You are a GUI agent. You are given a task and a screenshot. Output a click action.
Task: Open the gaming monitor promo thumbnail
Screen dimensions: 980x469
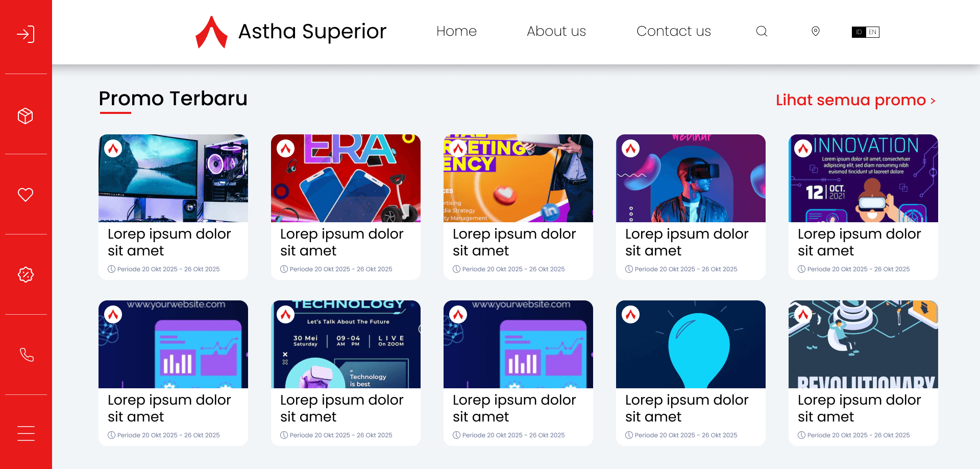tap(173, 178)
